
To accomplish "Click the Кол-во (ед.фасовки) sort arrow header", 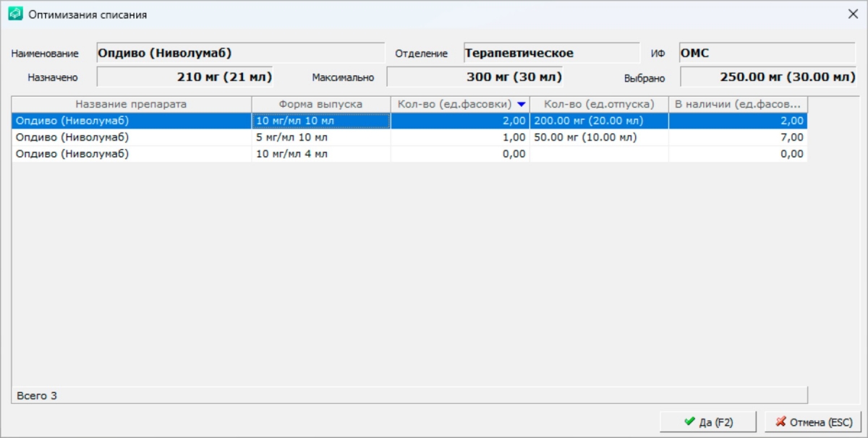I will coord(460,104).
